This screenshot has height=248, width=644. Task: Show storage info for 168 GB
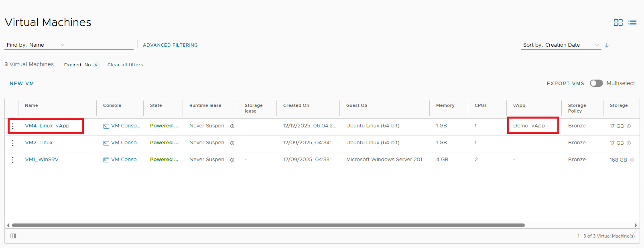tap(632, 160)
